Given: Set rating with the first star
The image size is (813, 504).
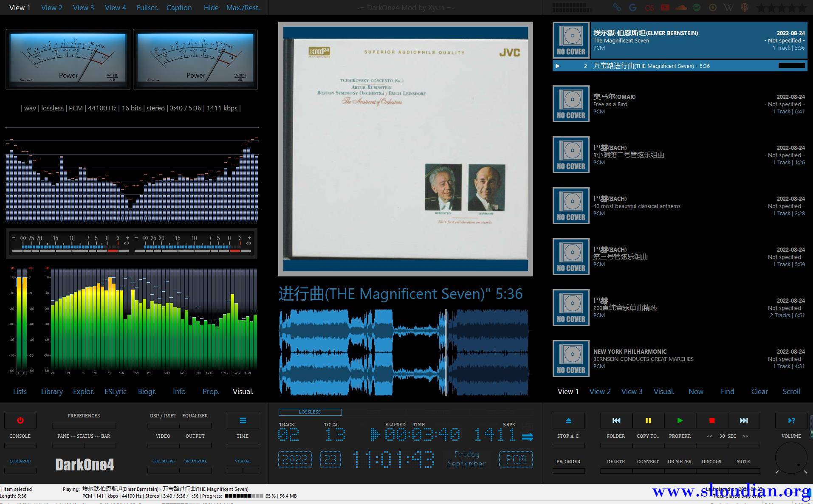Looking at the screenshot, I should coord(761,8).
